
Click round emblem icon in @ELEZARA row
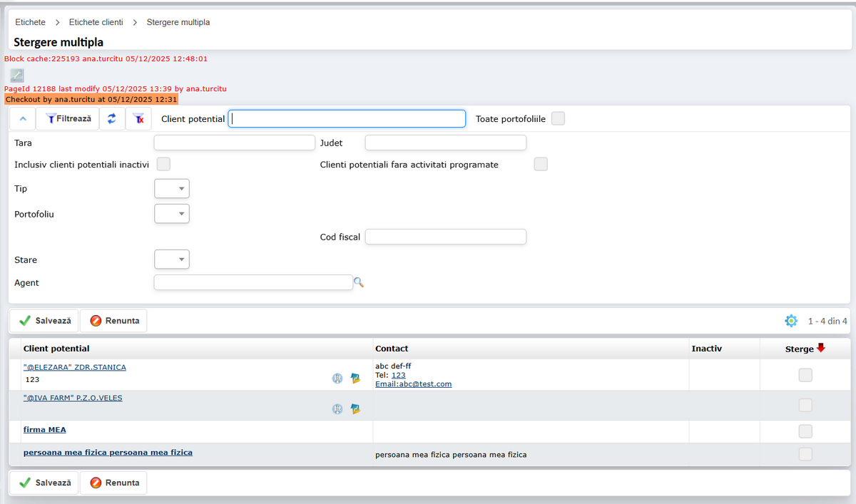[x=337, y=379]
